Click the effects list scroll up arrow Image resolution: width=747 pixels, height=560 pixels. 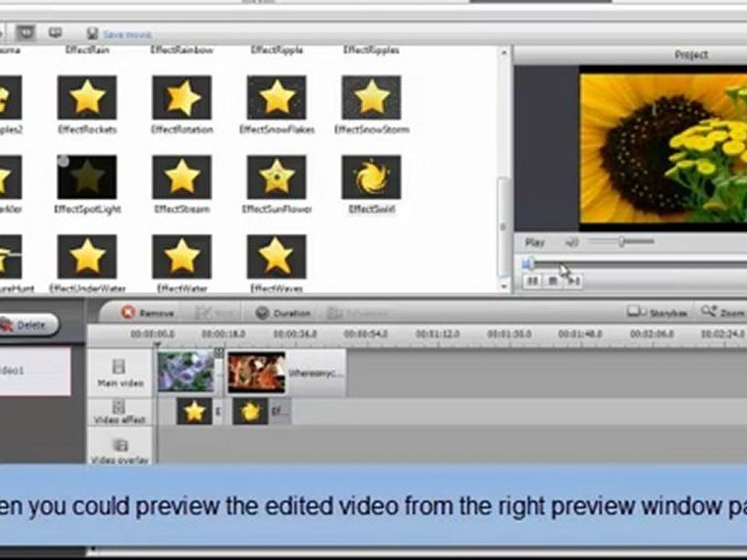tap(503, 52)
